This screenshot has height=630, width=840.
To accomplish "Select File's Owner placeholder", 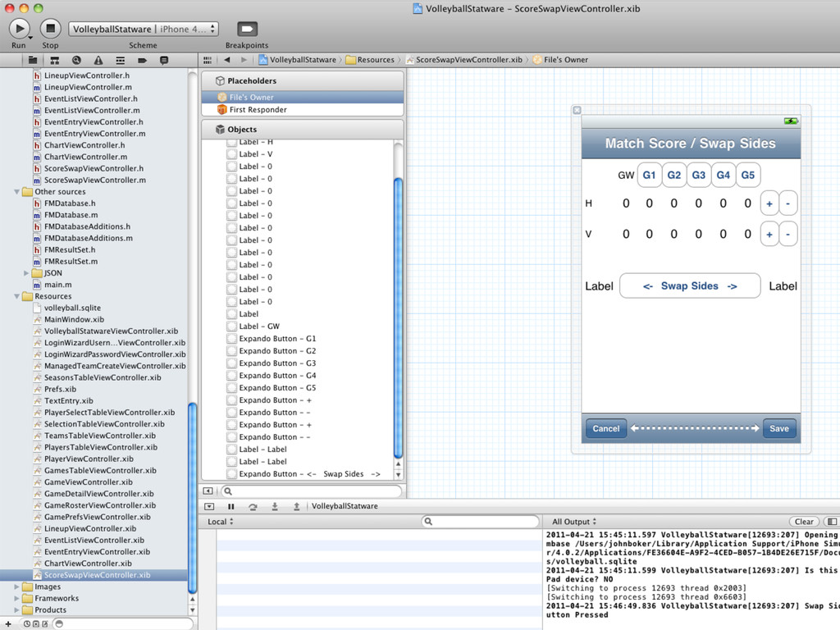I will pos(303,97).
